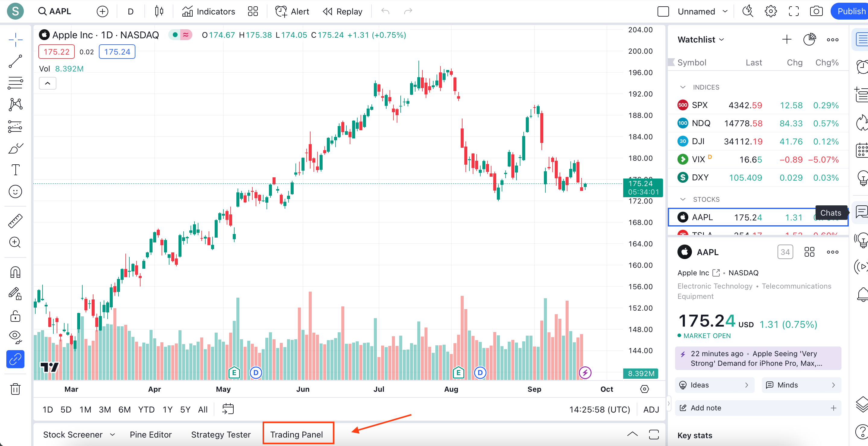Collapse the INDICES section

(683, 87)
